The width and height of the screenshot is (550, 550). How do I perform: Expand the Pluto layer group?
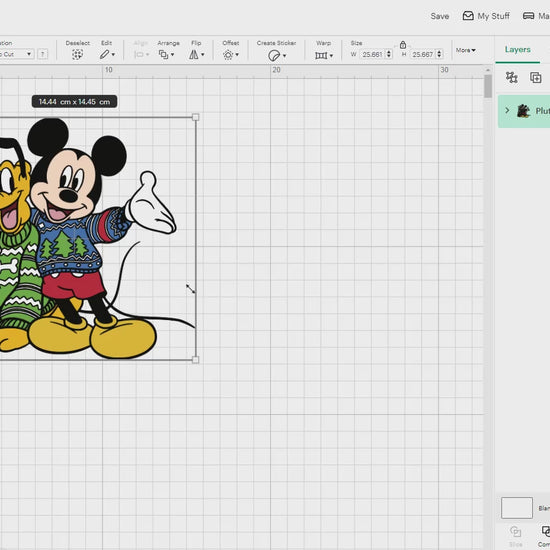pyautogui.click(x=507, y=110)
